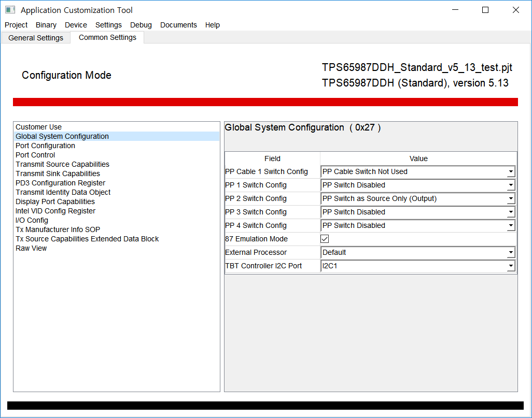Image resolution: width=532 pixels, height=418 pixels.
Task: Open the Device menu
Action: tap(76, 25)
